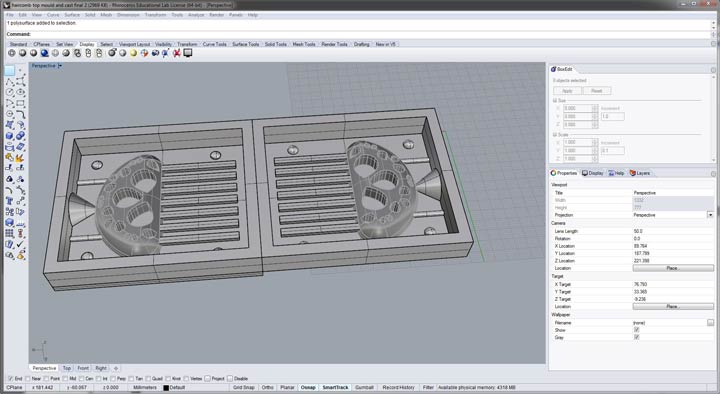Screen dimensions: 720x394
Task: Click the target Location Place button
Action: point(673,306)
